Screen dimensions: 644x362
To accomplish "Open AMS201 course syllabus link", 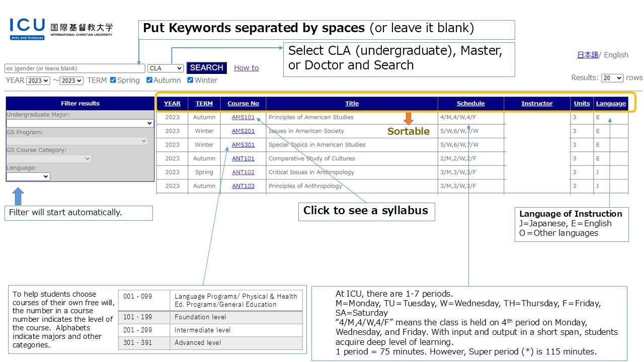I will point(243,131).
